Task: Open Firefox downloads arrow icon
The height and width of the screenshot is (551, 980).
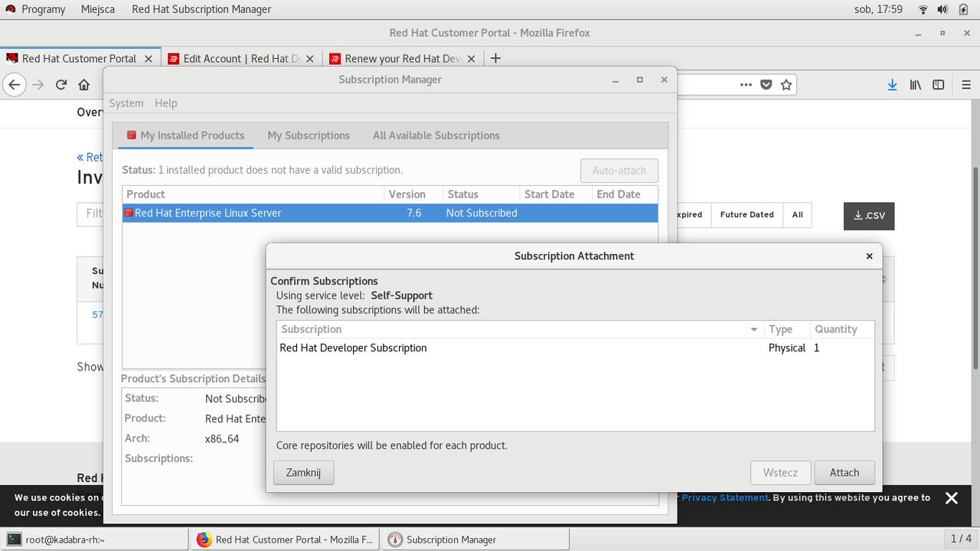Action: point(892,85)
